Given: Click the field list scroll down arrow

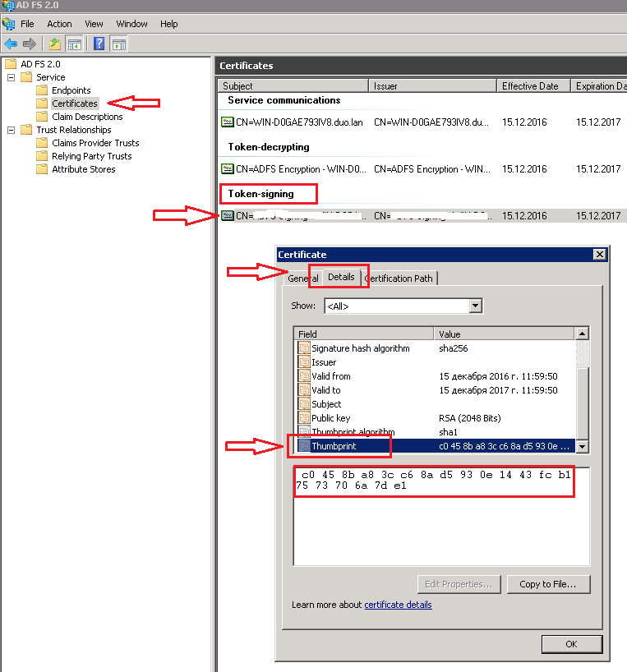Looking at the screenshot, I should (582, 447).
